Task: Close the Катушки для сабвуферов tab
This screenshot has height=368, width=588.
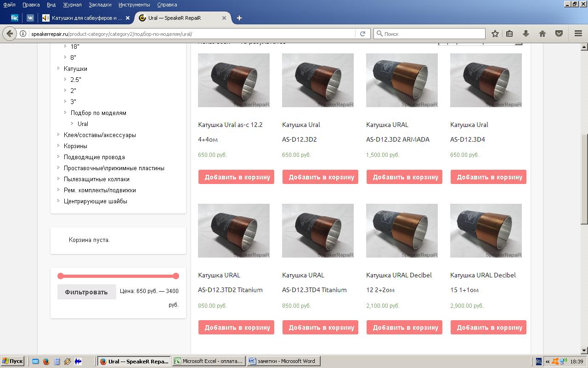Action: point(128,18)
